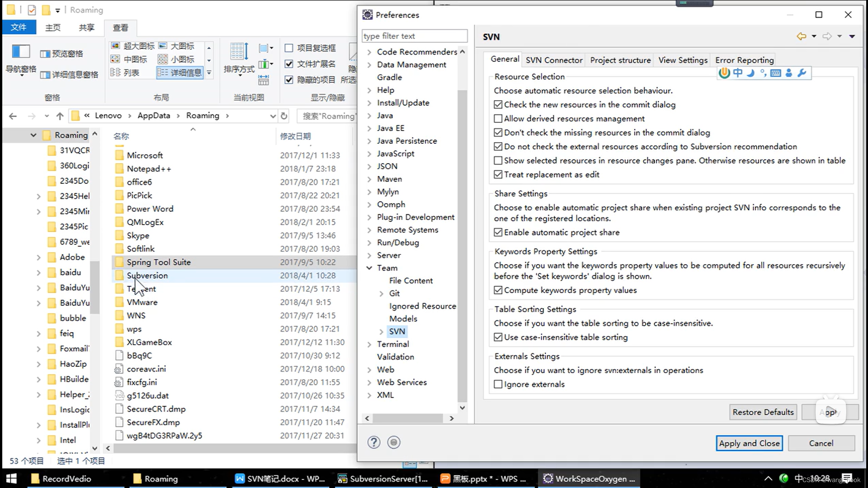The height and width of the screenshot is (488, 868).
Task: Switch to the View Settings tab
Action: point(683,60)
